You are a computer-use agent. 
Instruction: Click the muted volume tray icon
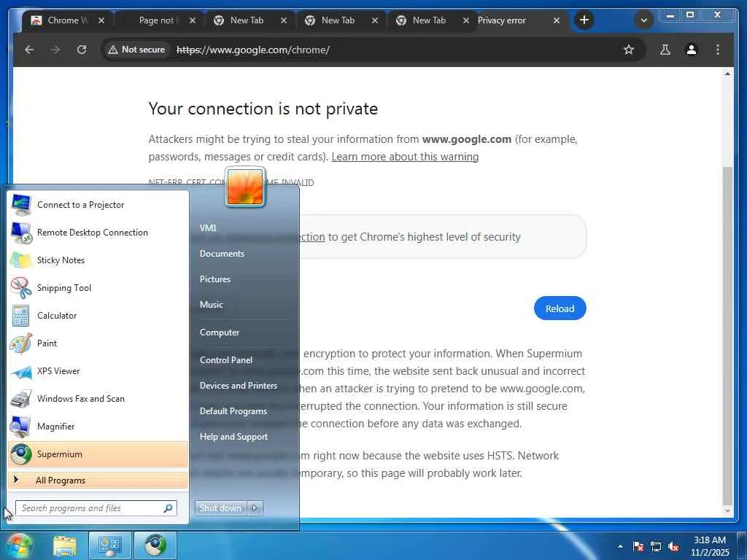(673, 546)
